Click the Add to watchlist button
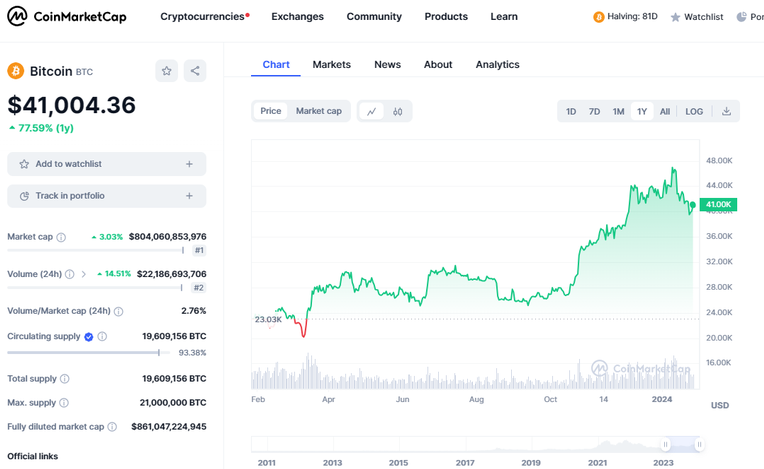Image resolution: width=764 pixels, height=469 pixels. tap(107, 164)
